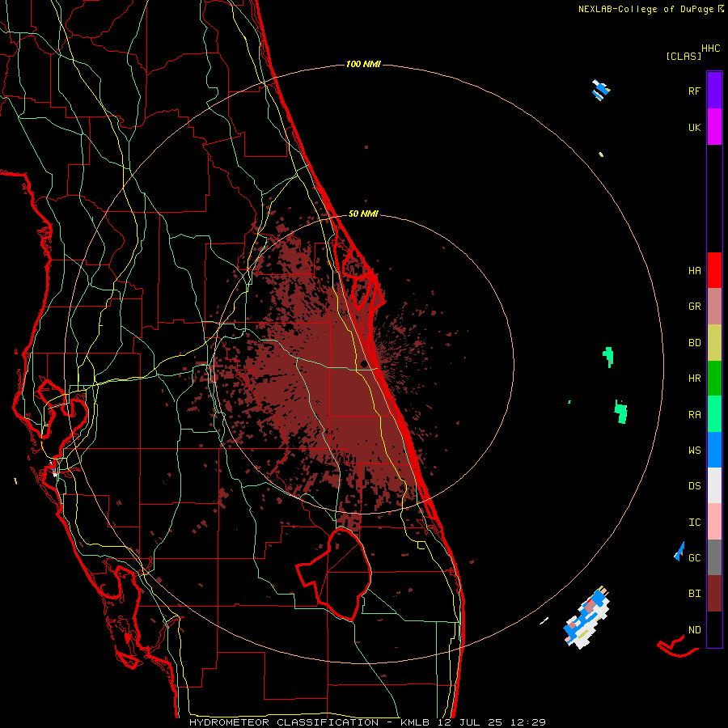Click the smaller light green rain echo offshore
The height and width of the screenshot is (728, 728).
(x=608, y=357)
